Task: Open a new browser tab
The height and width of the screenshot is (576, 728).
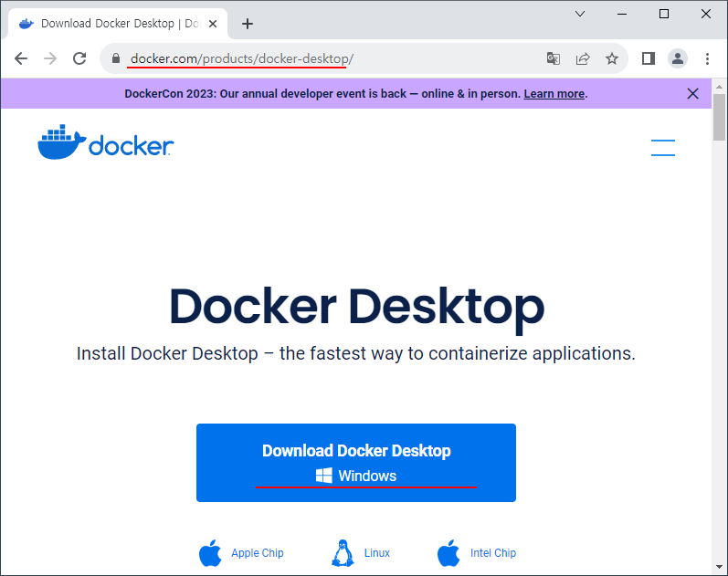Action: click(248, 24)
